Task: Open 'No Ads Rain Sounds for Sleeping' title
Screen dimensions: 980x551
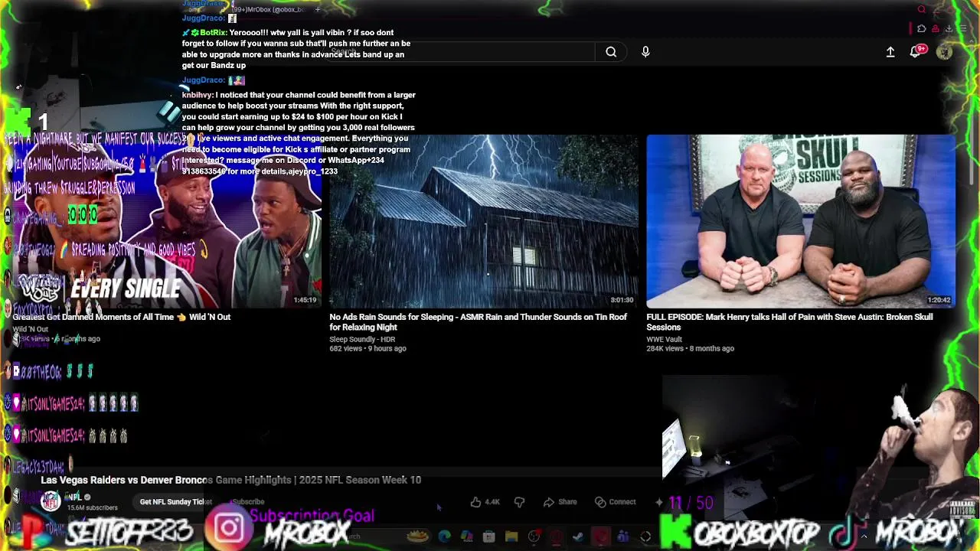Action: (x=479, y=321)
